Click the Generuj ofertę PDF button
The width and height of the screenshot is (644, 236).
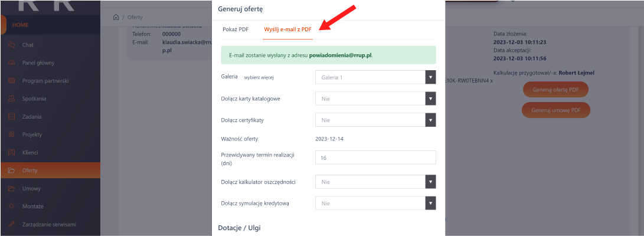pos(555,89)
